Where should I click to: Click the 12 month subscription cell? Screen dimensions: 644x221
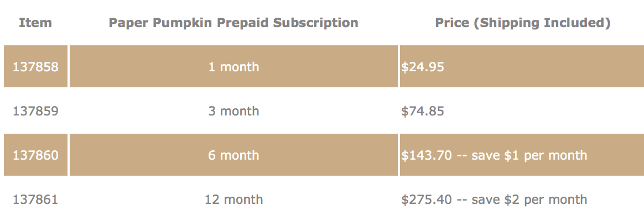(233, 199)
